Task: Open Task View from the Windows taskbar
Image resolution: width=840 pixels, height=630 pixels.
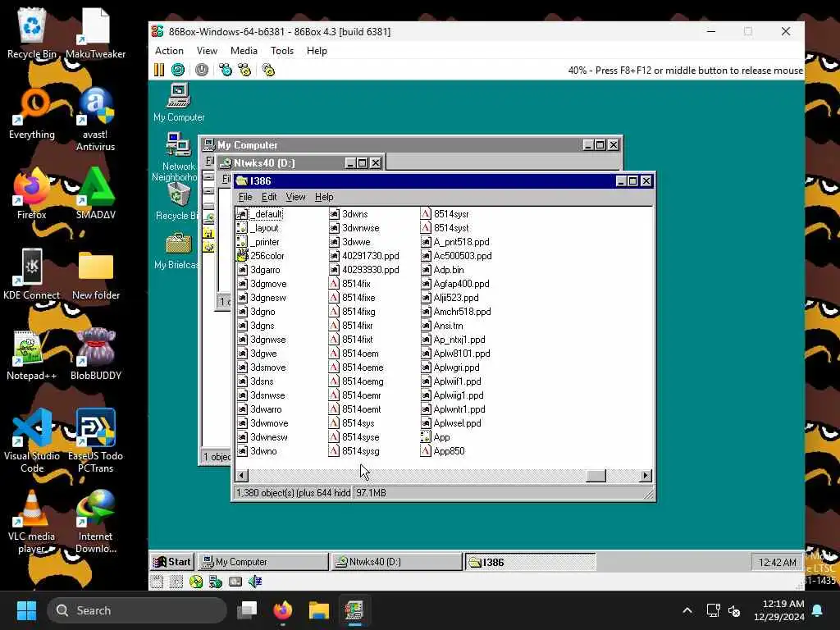Action: 247,610
